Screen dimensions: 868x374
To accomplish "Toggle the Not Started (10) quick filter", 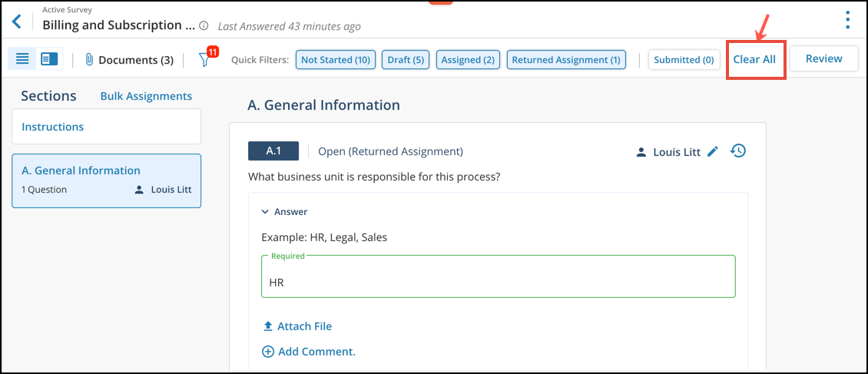I will 336,60.
